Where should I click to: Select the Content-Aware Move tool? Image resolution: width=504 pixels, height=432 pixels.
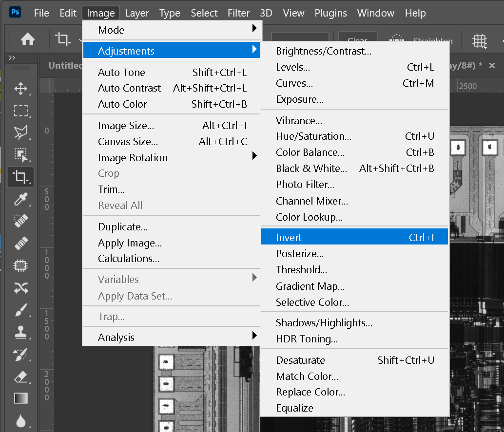coord(20,288)
